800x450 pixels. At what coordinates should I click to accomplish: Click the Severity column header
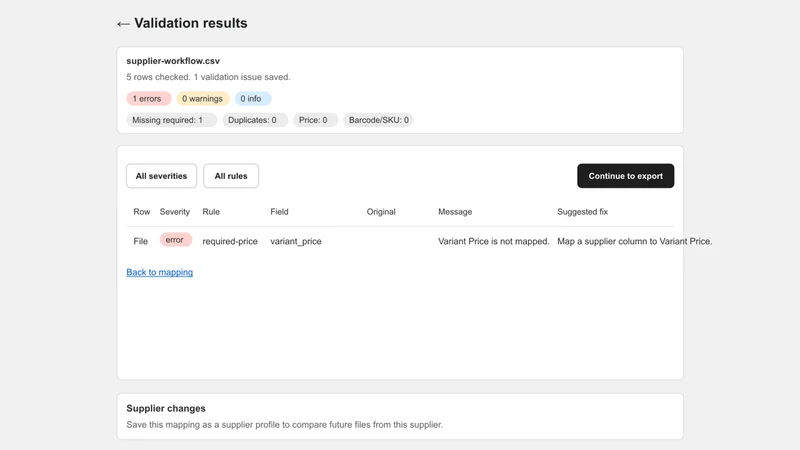coord(174,212)
